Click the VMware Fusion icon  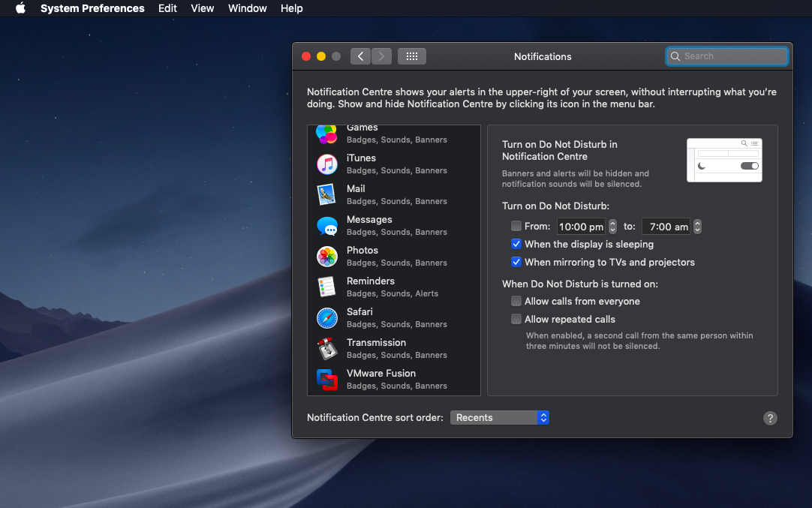click(x=326, y=380)
